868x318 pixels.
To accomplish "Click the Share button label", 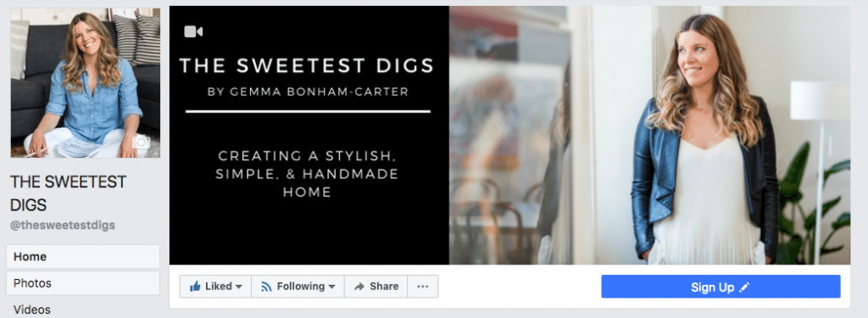I will click(384, 287).
